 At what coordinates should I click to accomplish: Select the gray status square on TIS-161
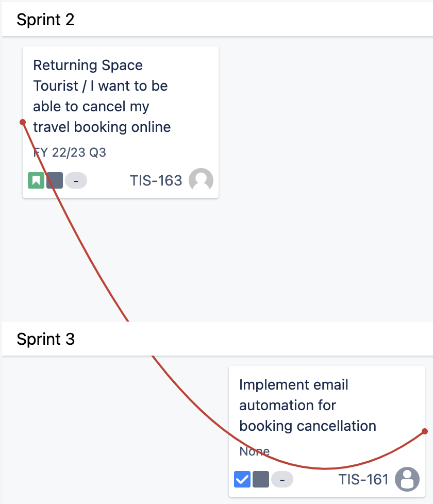(x=261, y=479)
